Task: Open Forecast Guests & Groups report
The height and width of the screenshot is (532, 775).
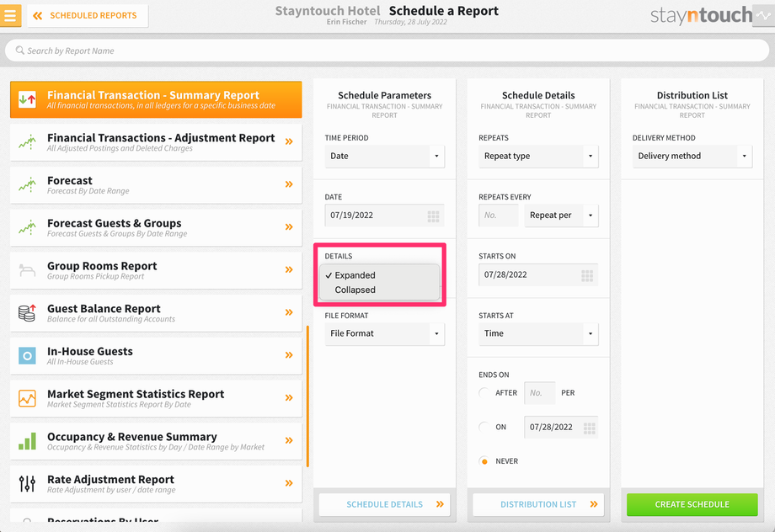Action: coord(156,228)
